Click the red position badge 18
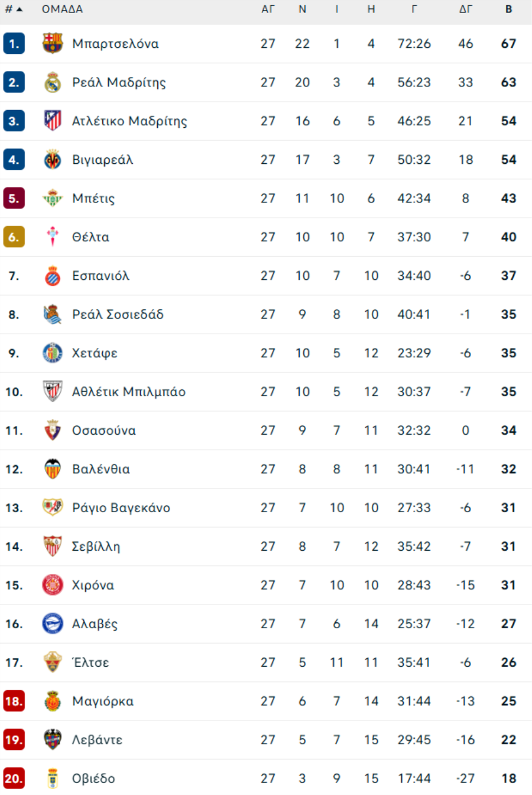The width and height of the screenshot is (532, 795). coord(14,701)
